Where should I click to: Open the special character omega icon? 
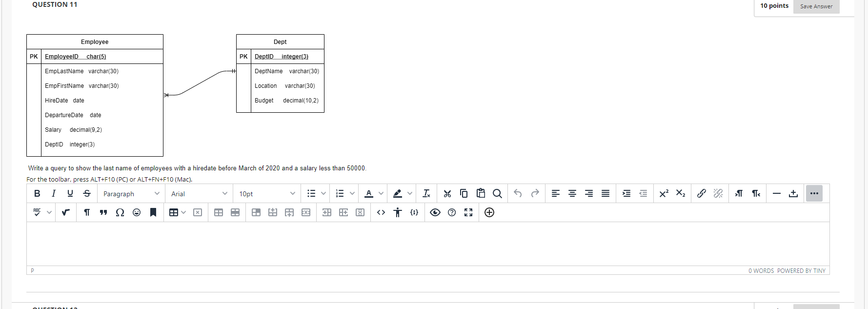[x=120, y=212]
